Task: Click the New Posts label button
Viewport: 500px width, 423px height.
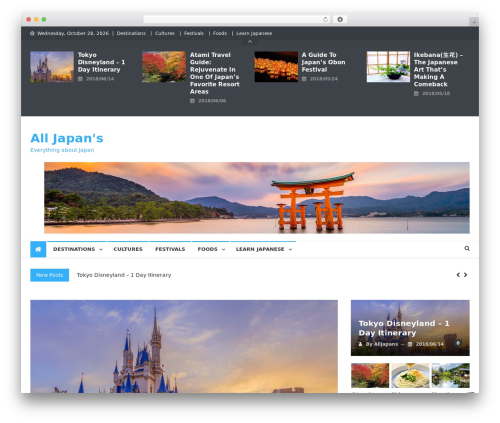Action: pos(50,275)
